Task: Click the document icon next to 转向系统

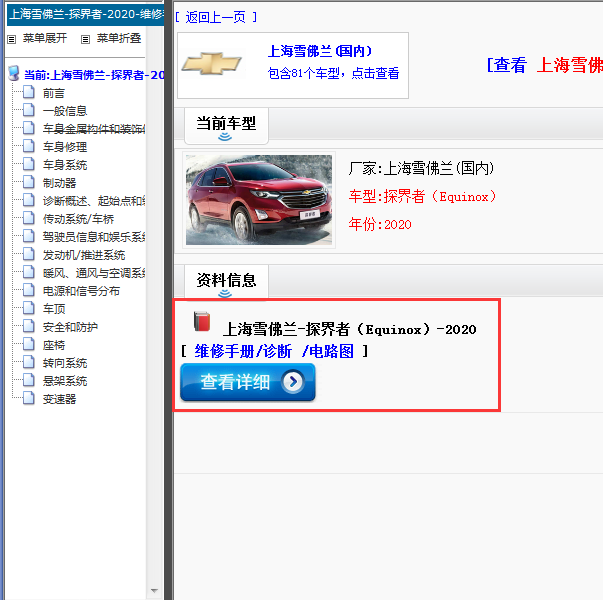Action: [x=29, y=362]
